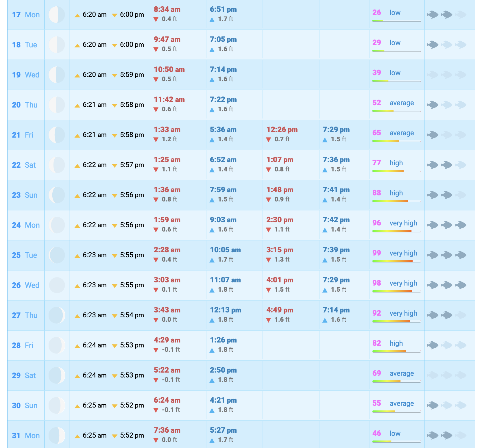
Task: Click the moon phase icon for Mon 17
Action: [x=57, y=15]
